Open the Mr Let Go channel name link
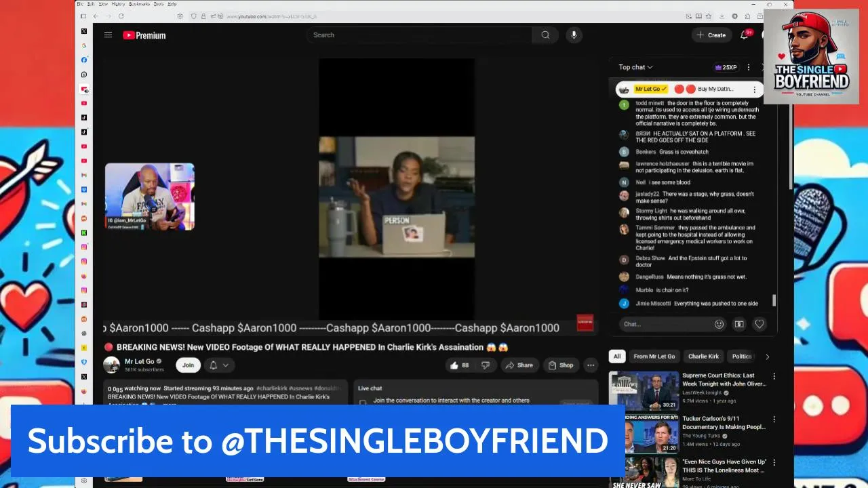The image size is (868, 488). point(139,361)
